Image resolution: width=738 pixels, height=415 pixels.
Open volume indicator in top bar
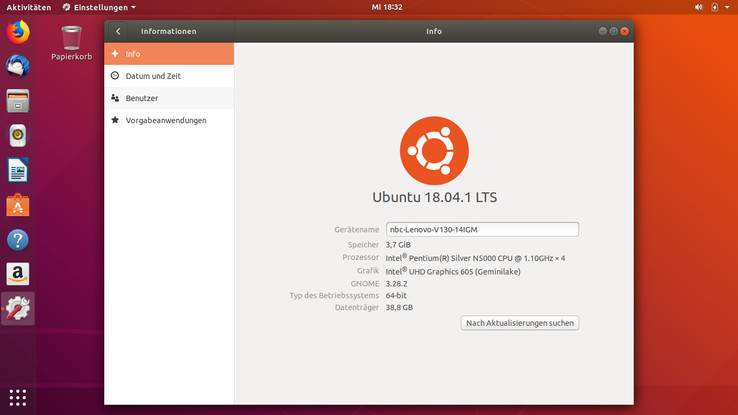(x=698, y=7)
